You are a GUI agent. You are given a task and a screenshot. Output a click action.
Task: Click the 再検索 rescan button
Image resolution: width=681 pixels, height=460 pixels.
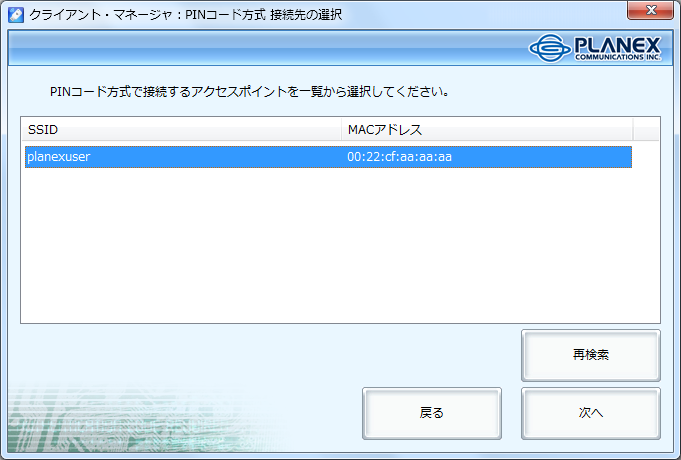pos(591,355)
